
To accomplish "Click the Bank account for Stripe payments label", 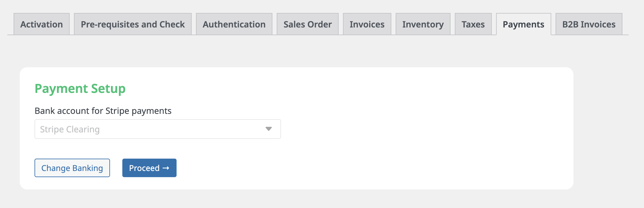I will 103,111.
